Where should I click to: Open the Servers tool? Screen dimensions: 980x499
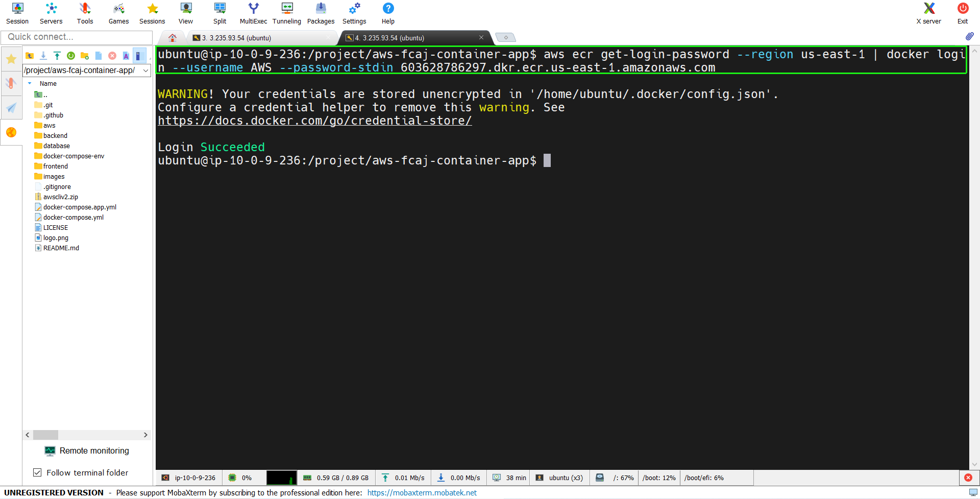(x=51, y=14)
